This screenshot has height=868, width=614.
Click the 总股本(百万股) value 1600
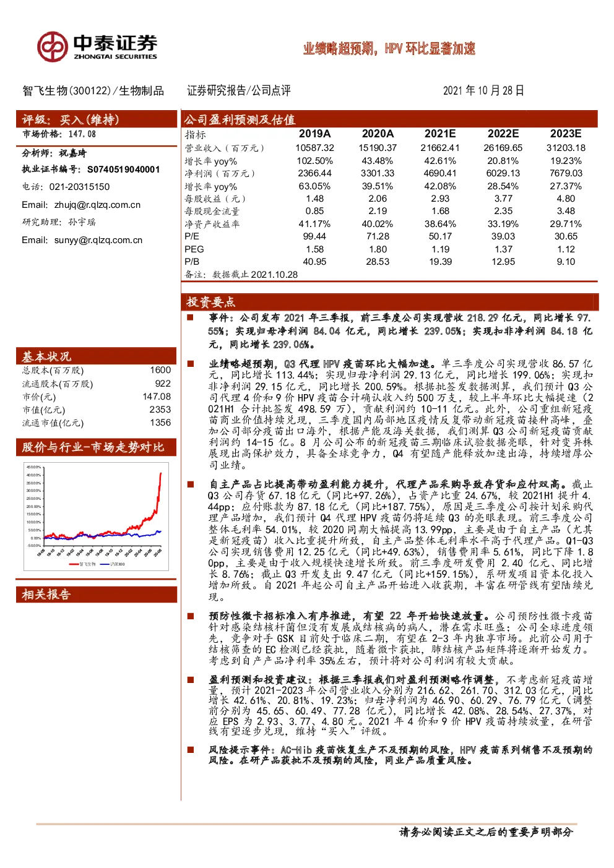click(160, 370)
